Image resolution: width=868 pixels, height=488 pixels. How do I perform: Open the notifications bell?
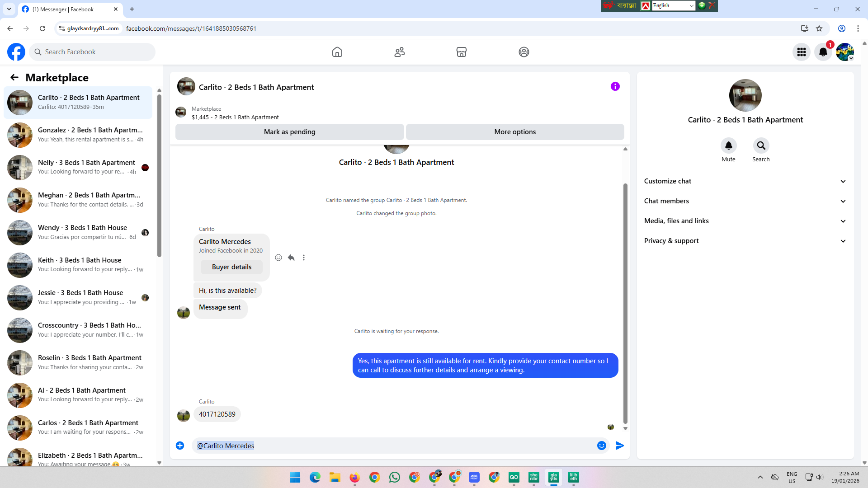[823, 52]
